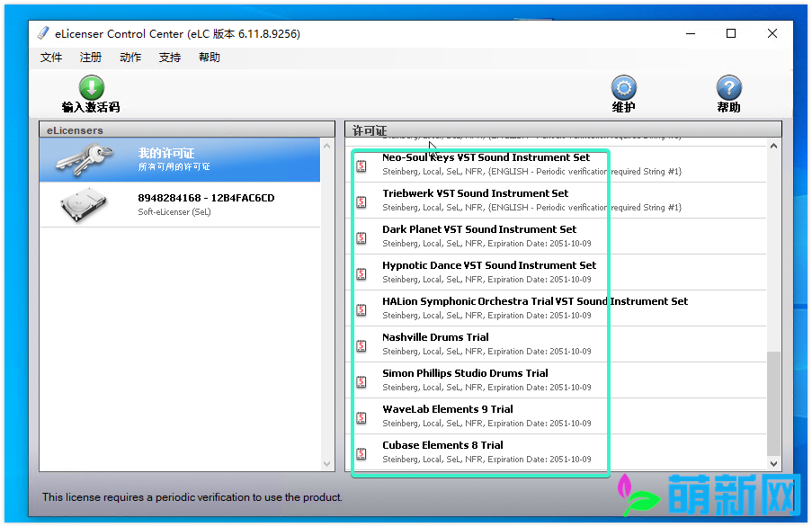Click license icon beside Nashville Drums Trial
This screenshot has width=812, height=527.
coord(361,346)
